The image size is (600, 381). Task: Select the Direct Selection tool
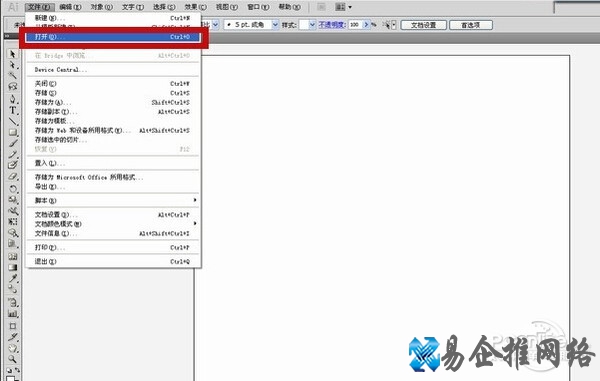coord(13,65)
